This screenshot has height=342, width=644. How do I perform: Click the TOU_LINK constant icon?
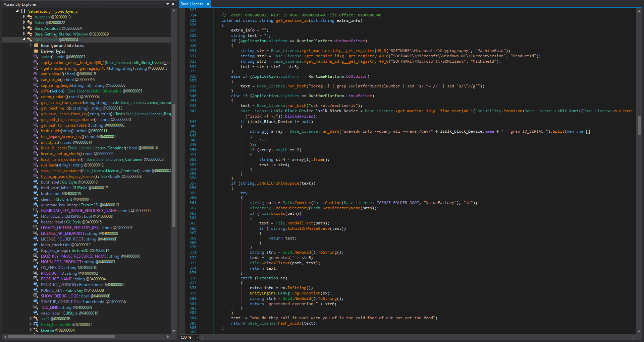[36, 307]
